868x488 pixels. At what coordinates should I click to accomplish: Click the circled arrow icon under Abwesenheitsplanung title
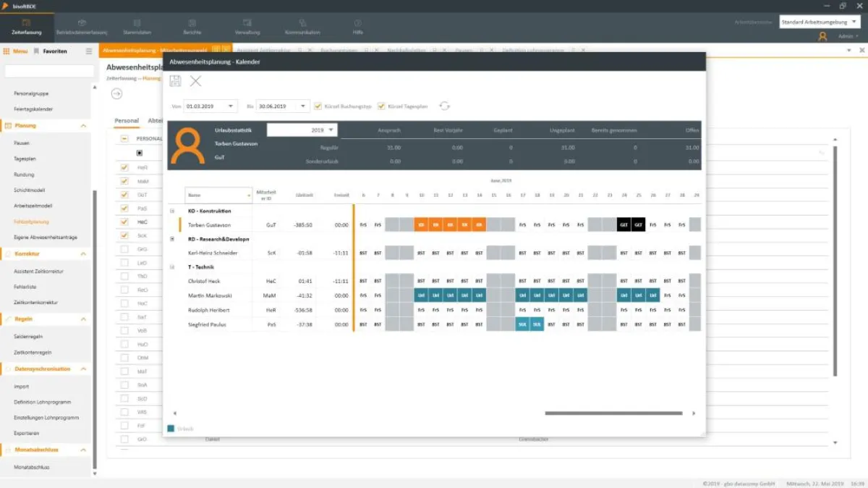click(117, 93)
